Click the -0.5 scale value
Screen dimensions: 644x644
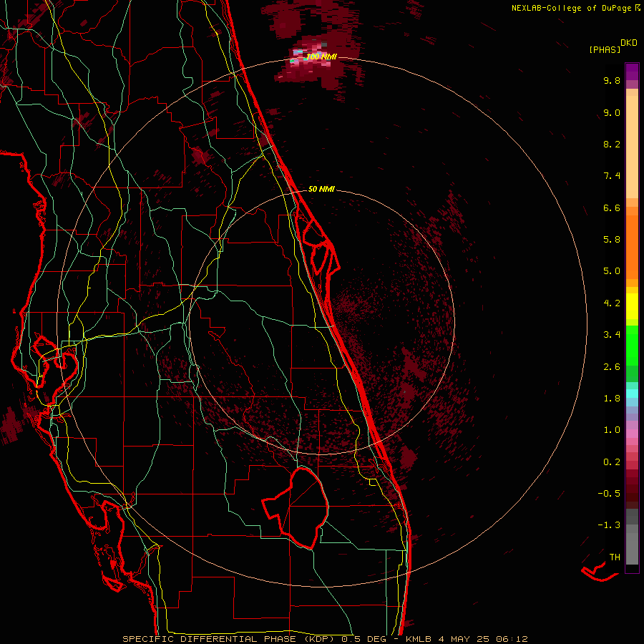pyautogui.click(x=609, y=494)
